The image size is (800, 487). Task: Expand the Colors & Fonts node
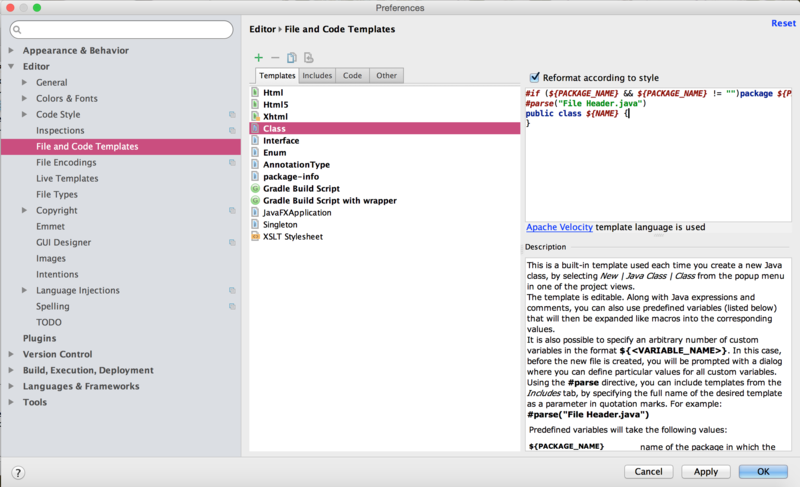[24, 98]
